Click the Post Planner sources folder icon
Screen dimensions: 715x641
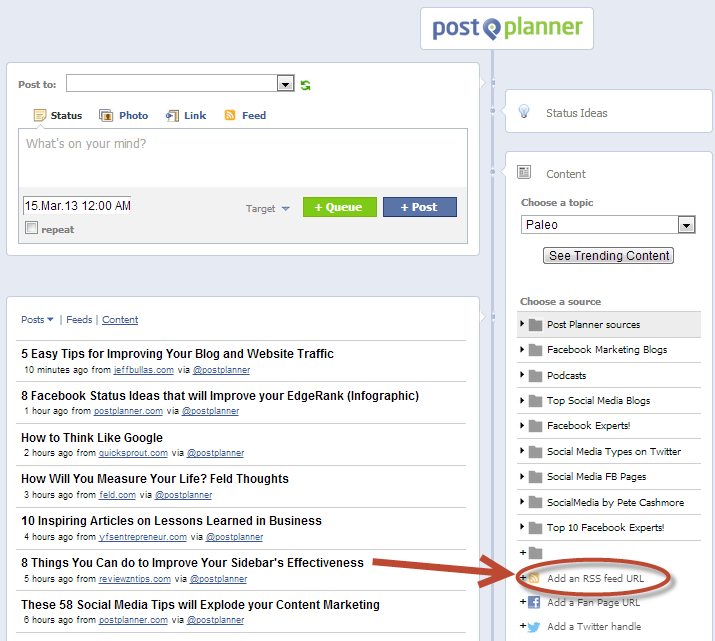[535, 325]
